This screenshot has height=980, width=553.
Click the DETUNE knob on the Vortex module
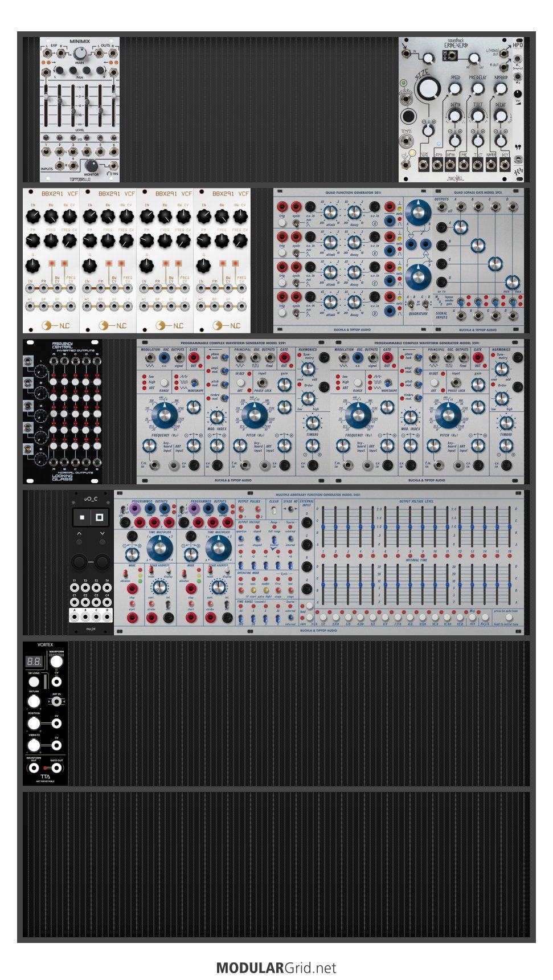(34, 701)
